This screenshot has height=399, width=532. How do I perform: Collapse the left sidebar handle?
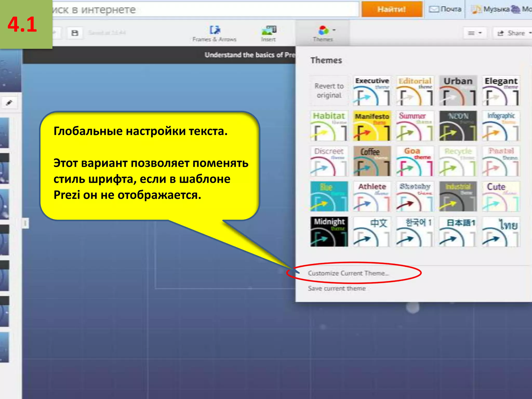click(25, 223)
